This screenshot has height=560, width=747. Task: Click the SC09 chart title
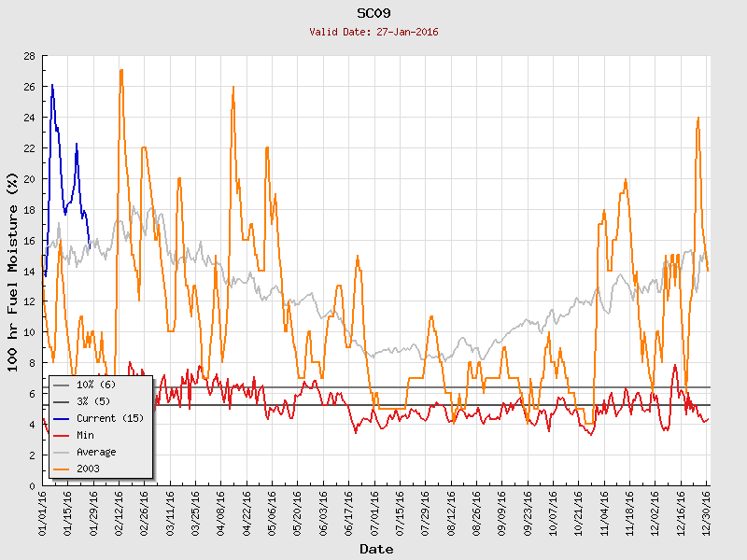[373, 13]
